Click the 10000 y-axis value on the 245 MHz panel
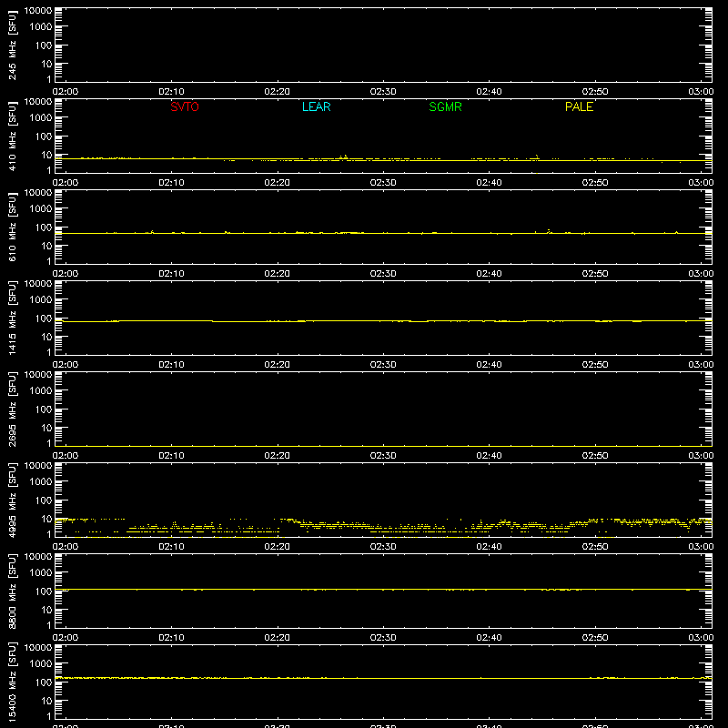Image resolution: width=728 pixels, height=728 pixels. coord(38,11)
